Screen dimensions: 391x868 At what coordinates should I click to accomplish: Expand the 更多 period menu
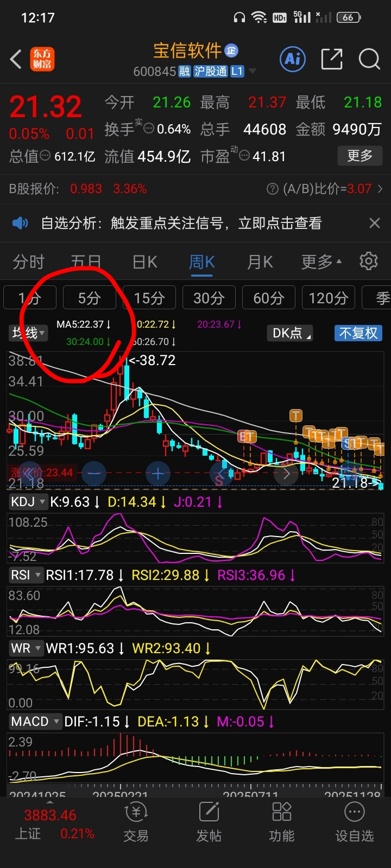(321, 262)
